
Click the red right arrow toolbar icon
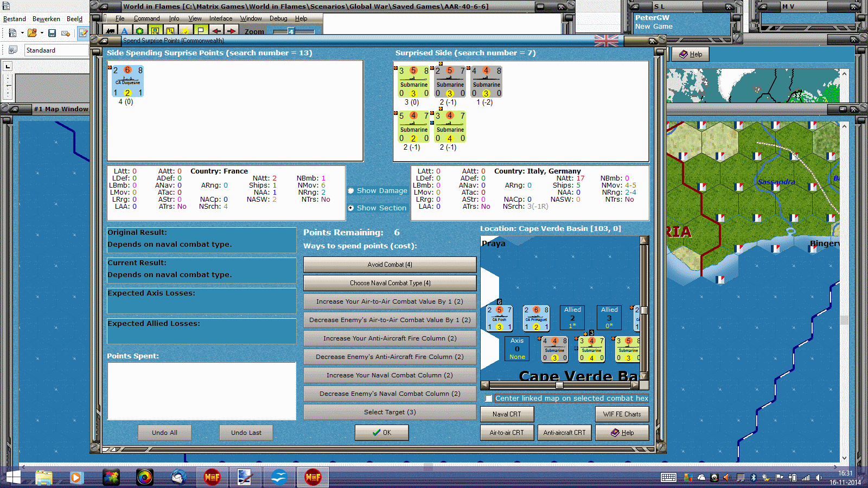231,31
